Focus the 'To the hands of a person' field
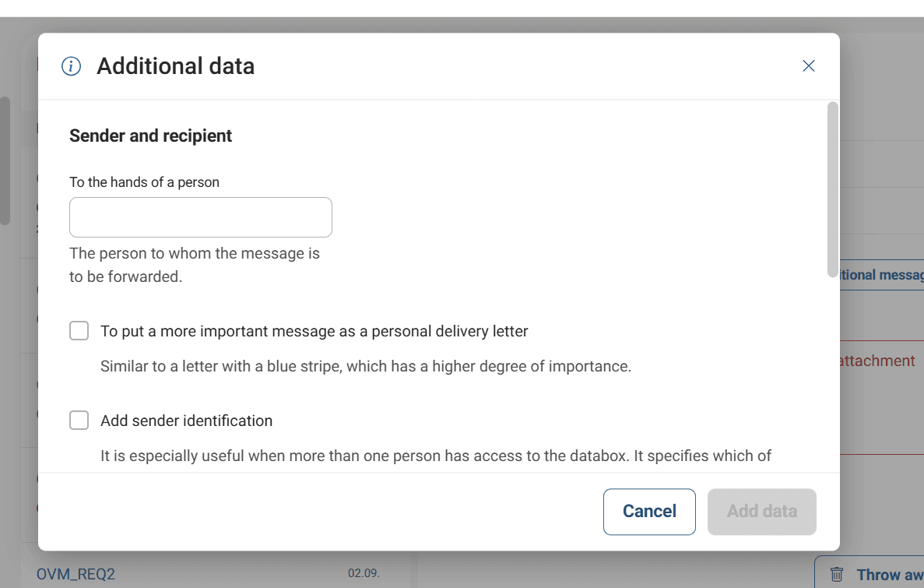This screenshot has width=924, height=588. point(201,217)
